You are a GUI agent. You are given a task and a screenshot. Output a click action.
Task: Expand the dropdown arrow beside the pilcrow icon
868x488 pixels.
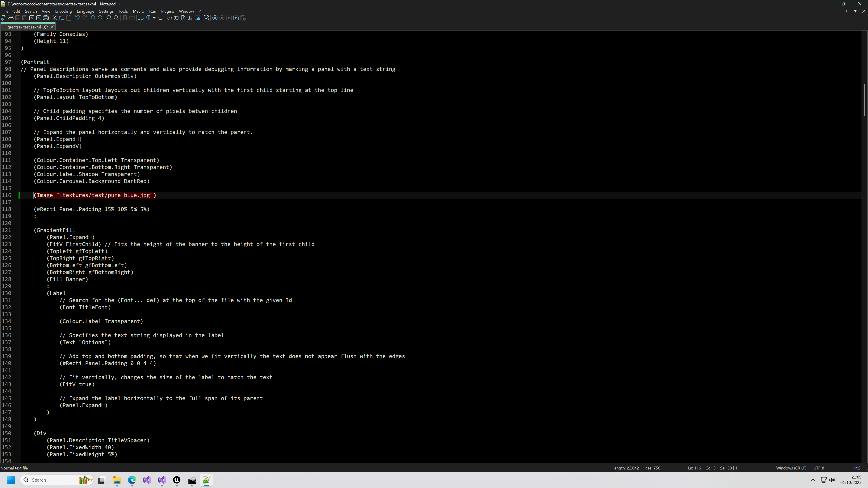point(154,18)
